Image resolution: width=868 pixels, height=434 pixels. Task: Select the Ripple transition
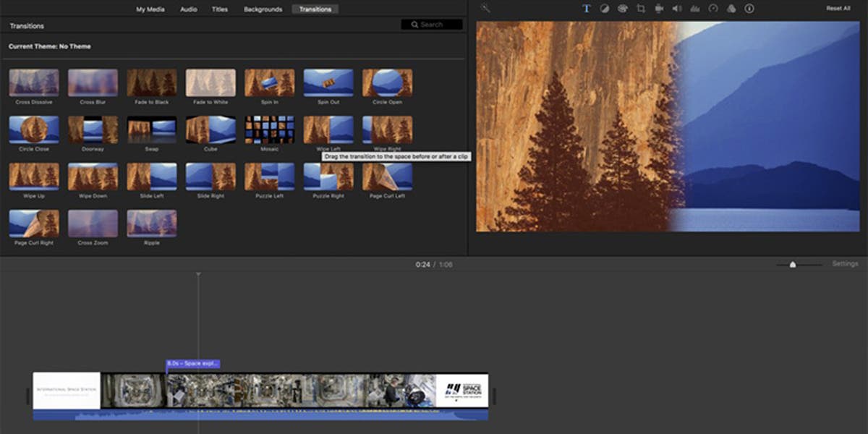point(152,228)
